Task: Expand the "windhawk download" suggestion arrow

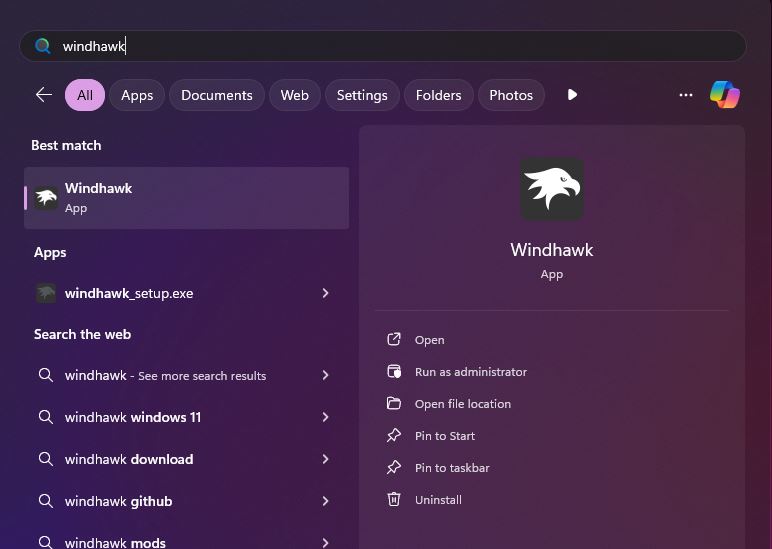Action: (x=325, y=459)
